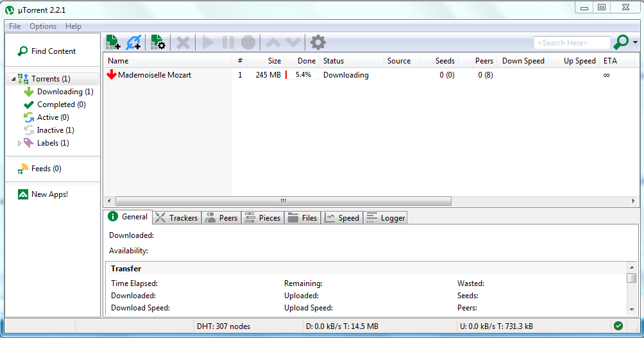Image resolution: width=644 pixels, height=338 pixels.
Task: Sort by the Down Speed column header
Action: [x=523, y=61]
